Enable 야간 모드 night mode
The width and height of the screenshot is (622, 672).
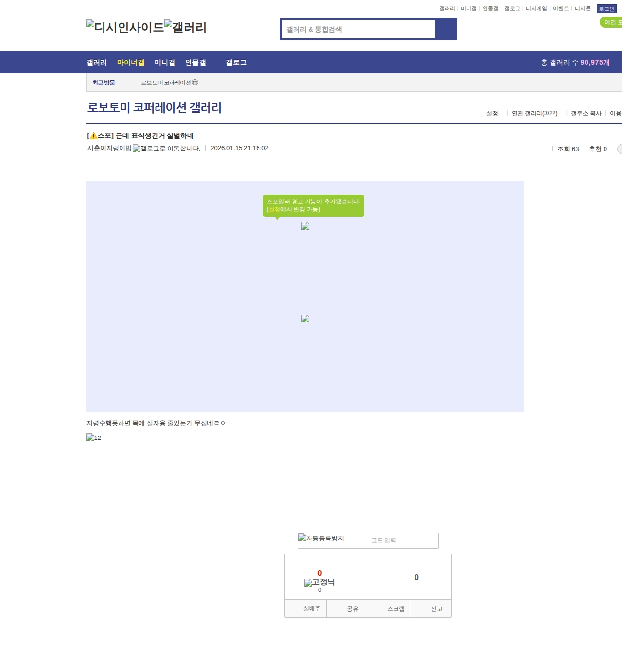pyautogui.click(x=611, y=22)
